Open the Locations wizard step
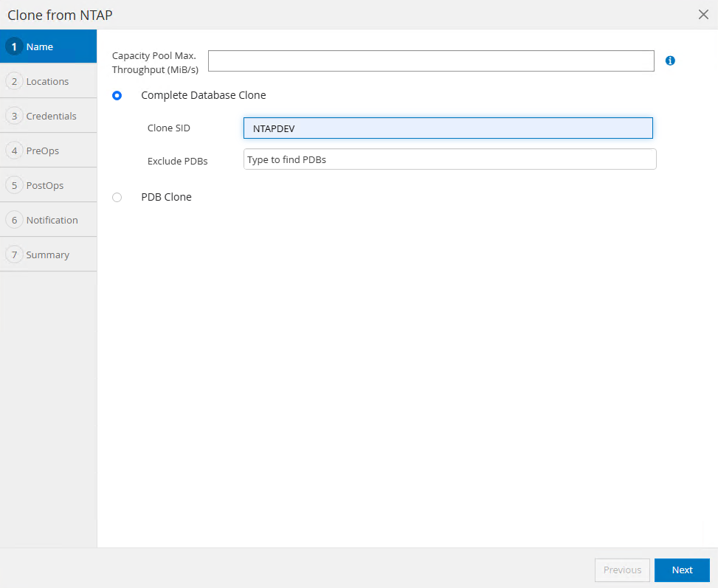This screenshot has height=588, width=718. (x=48, y=81)
